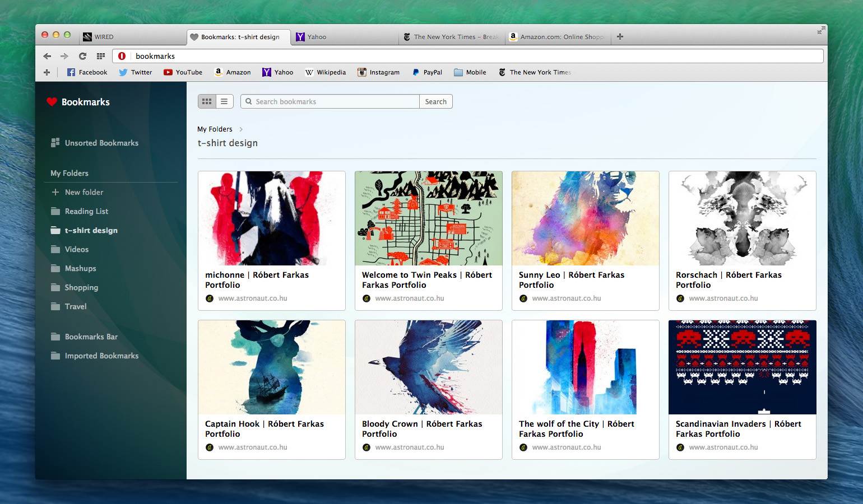Click the My Folders heading in sidebar

69,173
